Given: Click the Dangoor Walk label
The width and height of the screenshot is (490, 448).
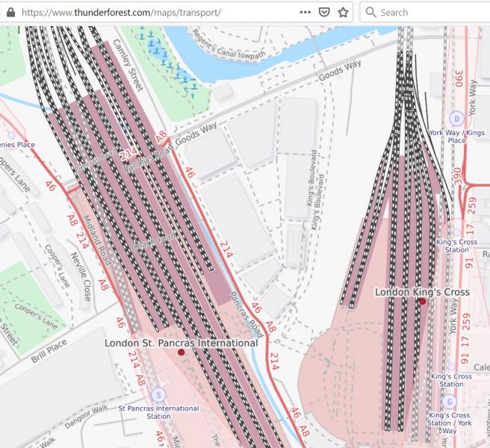Looking at the screenshot, I should [86, 417].
